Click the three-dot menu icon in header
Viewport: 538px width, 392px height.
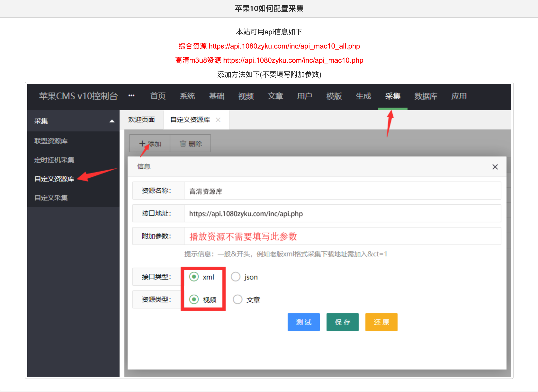[131, 96]
